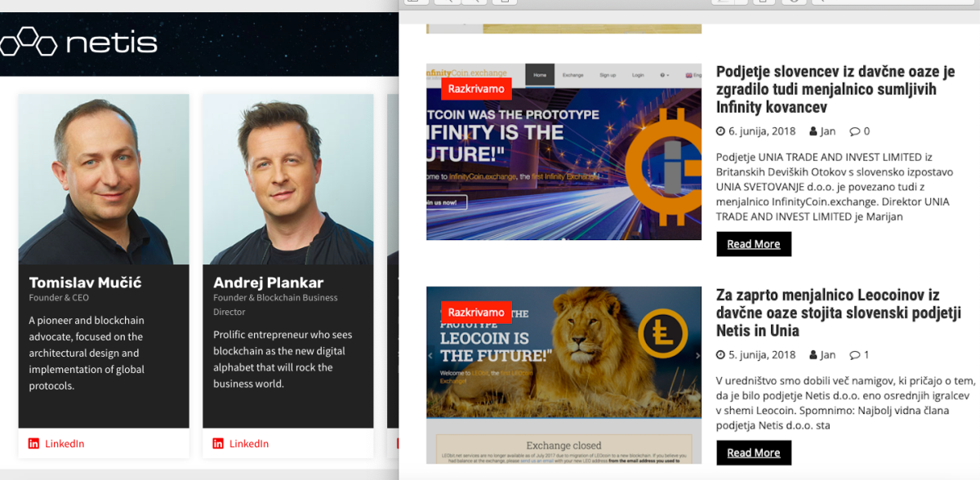Click the date '5. junija, 2018'
980x480 pixels.
coord(762,354)
